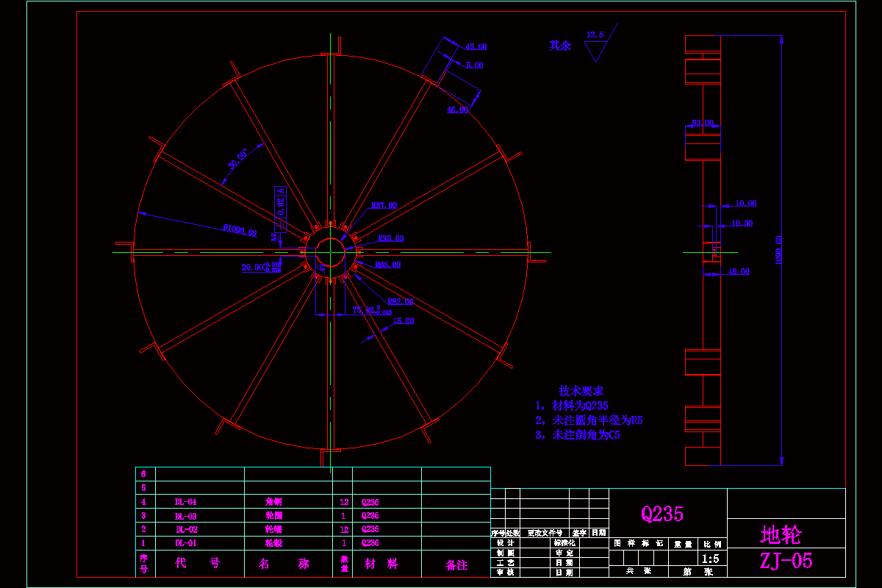Click the 材料 column header

pos(381,564)
